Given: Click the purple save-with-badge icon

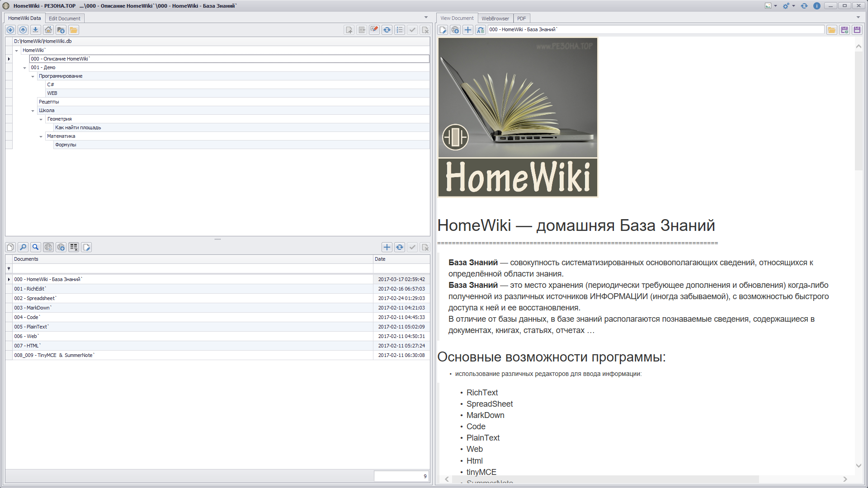Looking at the screenshot, I should 844,30.
